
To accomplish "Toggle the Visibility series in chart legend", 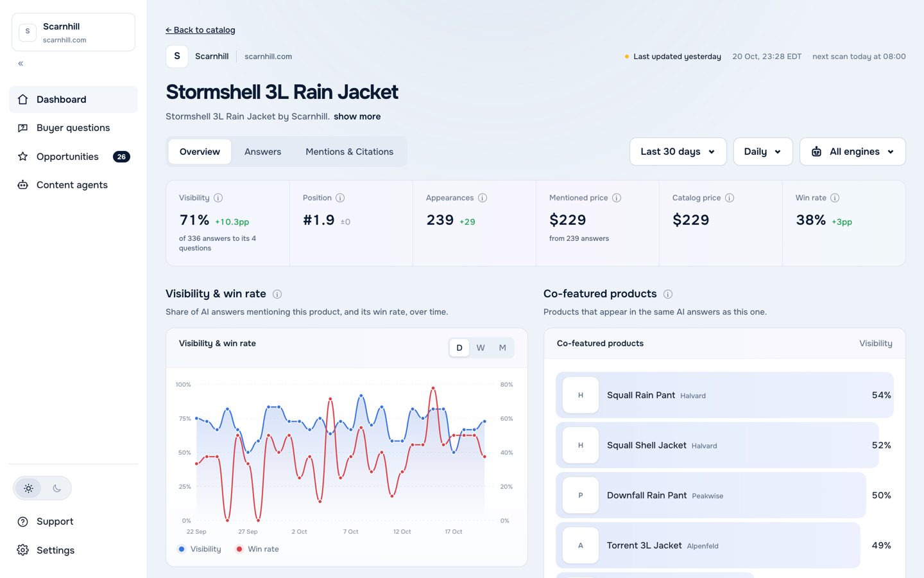I will (x=200, y=549).
